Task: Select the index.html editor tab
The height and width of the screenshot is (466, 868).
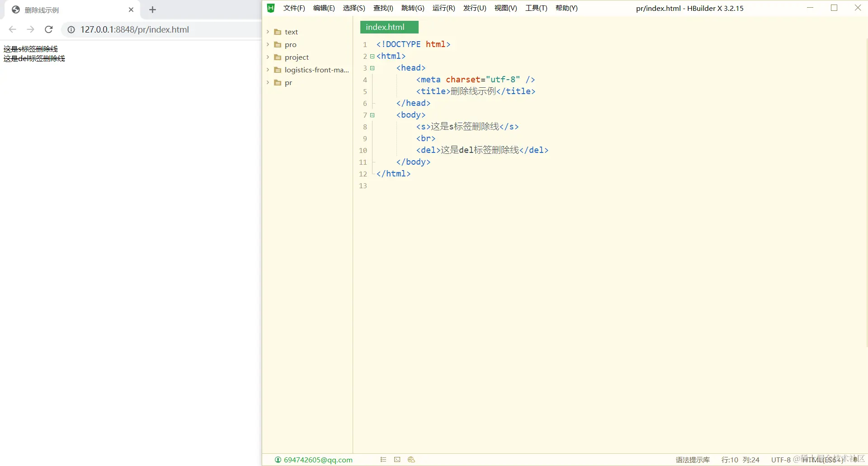Action: pos(389,27)
